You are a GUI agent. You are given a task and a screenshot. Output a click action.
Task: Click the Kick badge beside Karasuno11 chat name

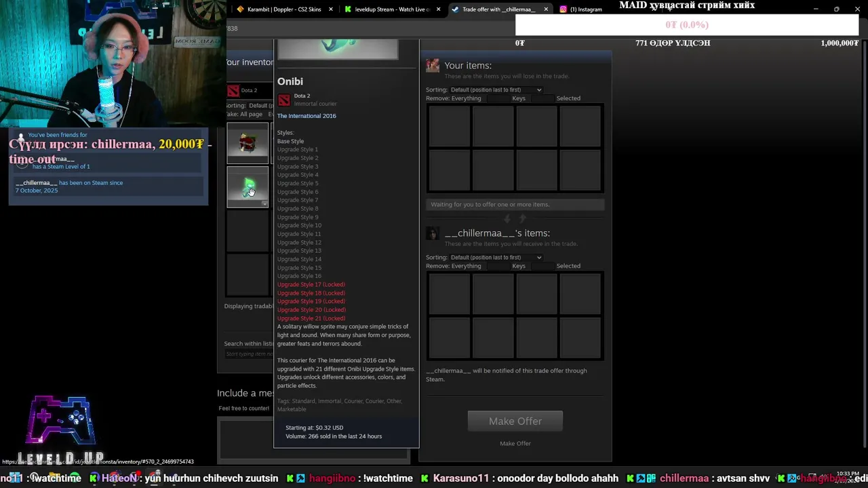coord(425,479)
